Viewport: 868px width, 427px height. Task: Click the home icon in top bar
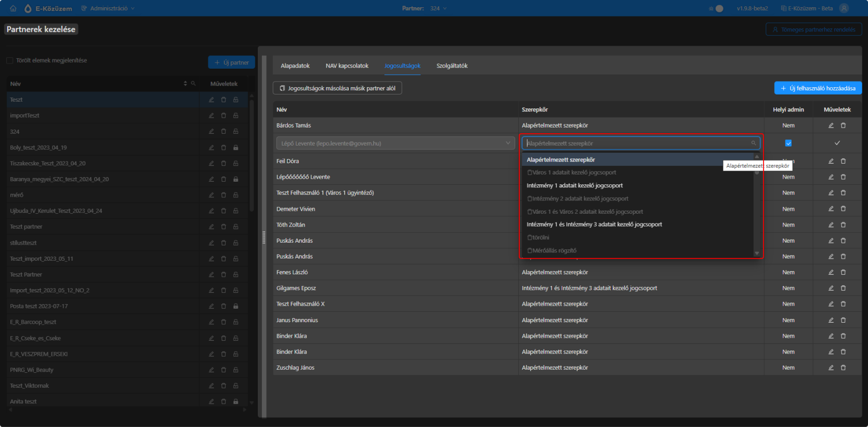pos(13,8)
